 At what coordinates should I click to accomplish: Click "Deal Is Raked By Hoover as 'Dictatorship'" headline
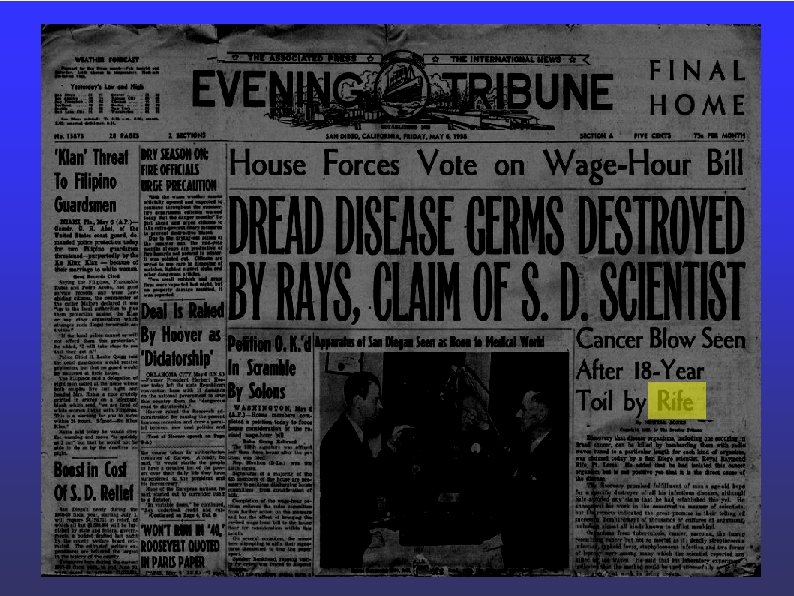[182, 335]
